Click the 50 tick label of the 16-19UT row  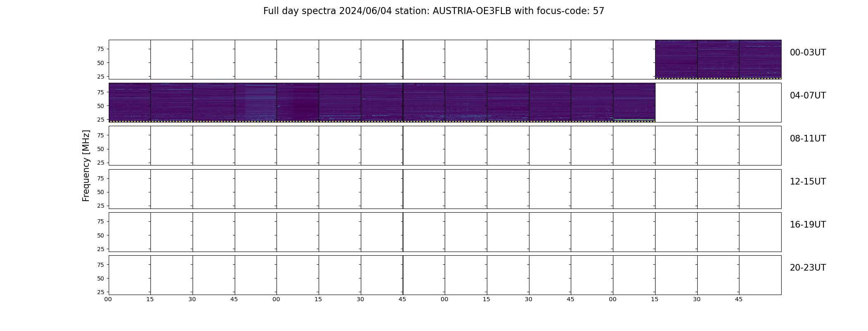point(100,235)
